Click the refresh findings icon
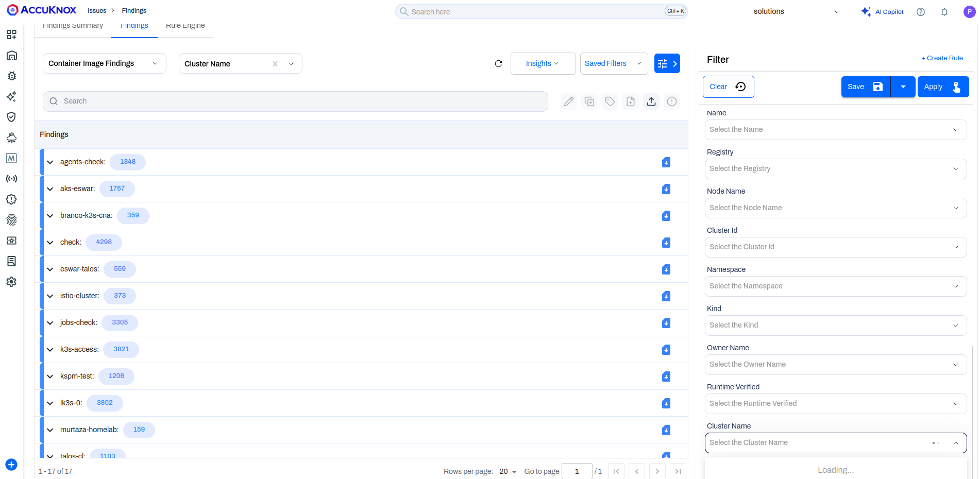Image resolution: width=980 pixels, height=479 pixels. coord(498,63)
